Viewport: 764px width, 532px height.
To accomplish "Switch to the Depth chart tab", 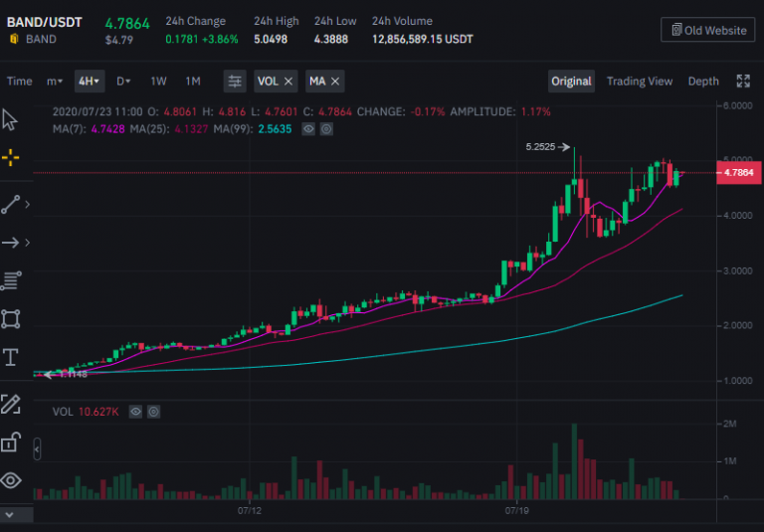I will 703,82.
